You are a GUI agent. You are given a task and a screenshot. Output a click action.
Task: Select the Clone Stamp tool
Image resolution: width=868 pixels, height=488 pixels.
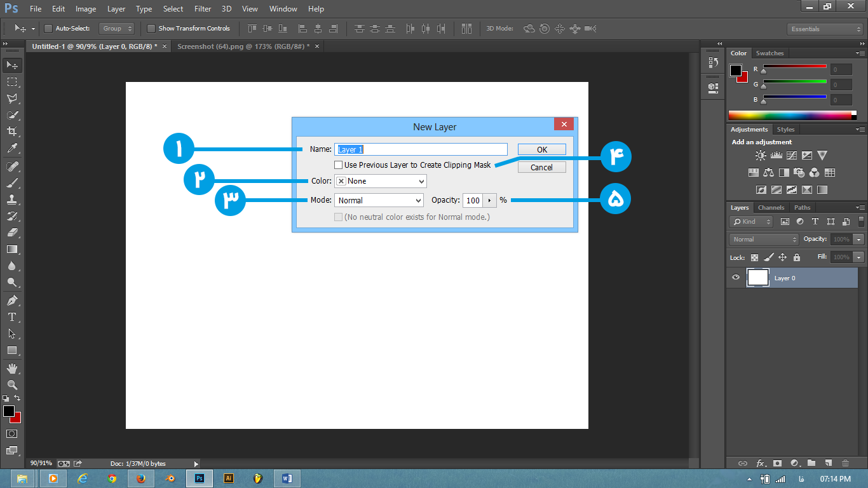click(12, 199)
